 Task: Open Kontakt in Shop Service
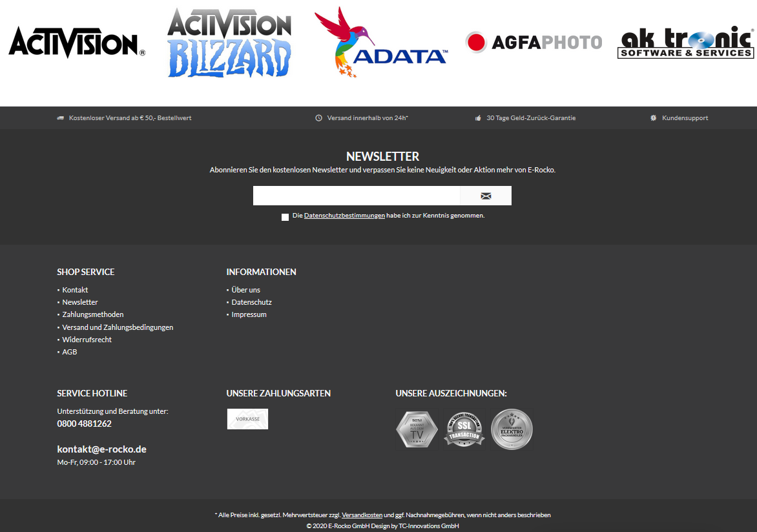click(75, 290)
